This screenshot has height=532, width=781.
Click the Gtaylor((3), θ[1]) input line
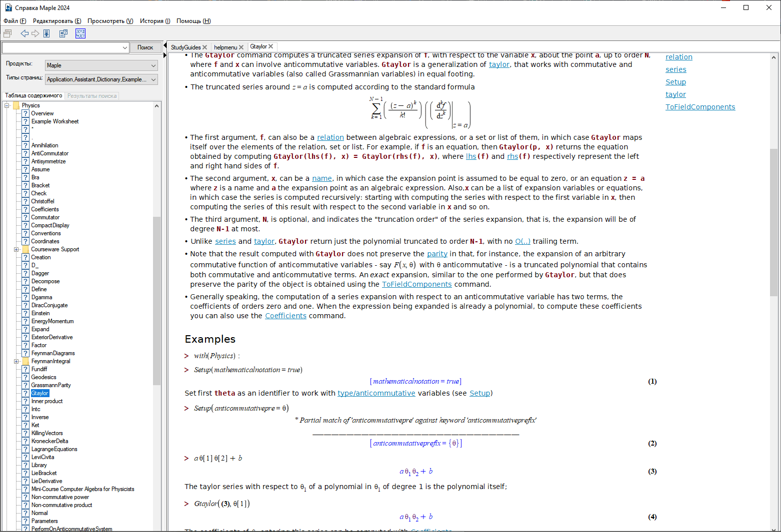221,504
